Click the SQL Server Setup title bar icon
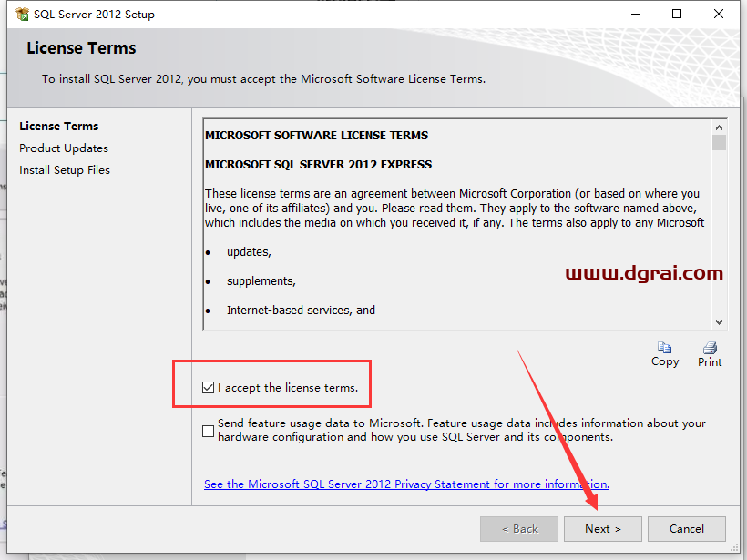This screenshot has width=747, height=560. 23,15
